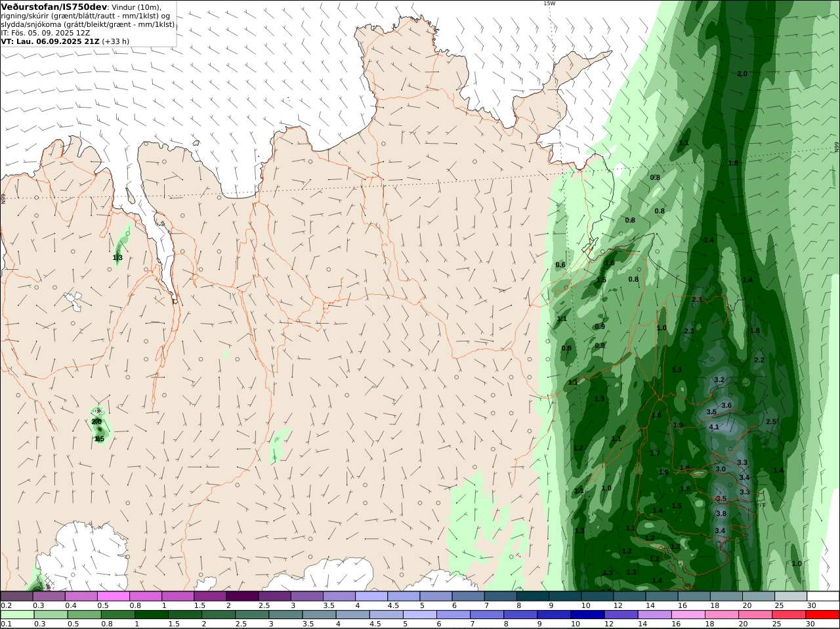The width and height of the screenshot is (840, 629).
Task: Click the snow scale swatch between 1 and 1.5
Action: 178,596
